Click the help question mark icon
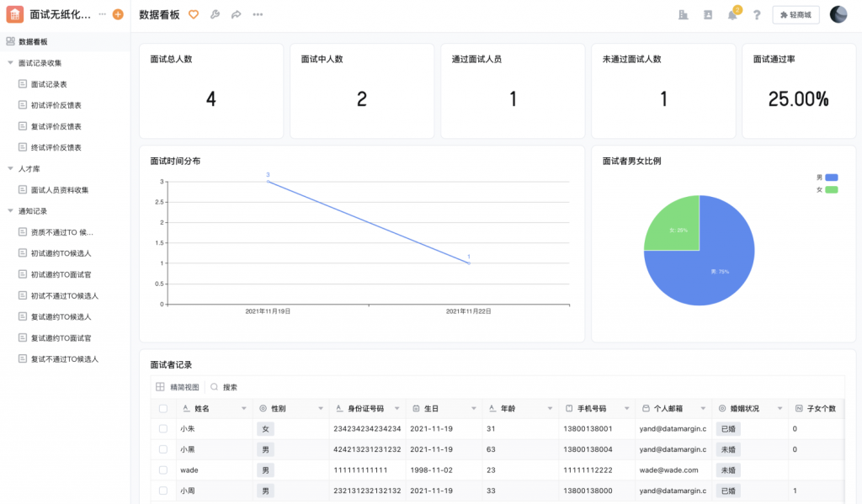 click(757, 15)
